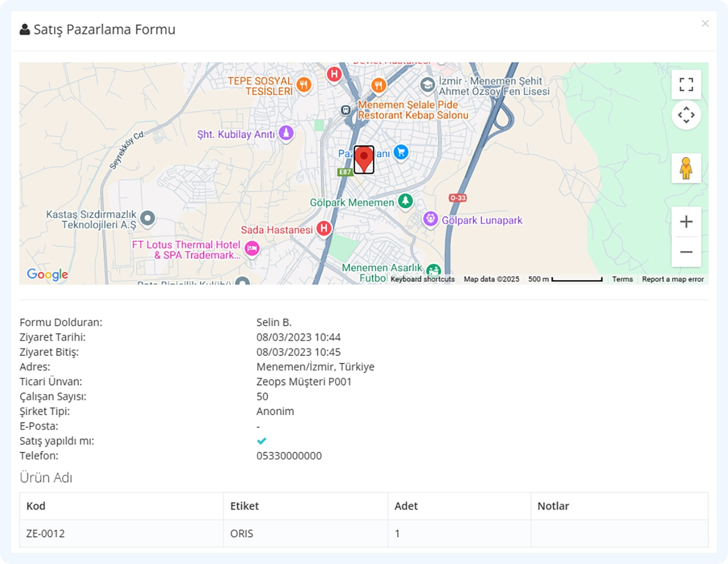Image resolution: width=728 pixels, height=564 pixels.
Task: Close the Satış Pazarlama Formu dialog
Action: point(705,23)
